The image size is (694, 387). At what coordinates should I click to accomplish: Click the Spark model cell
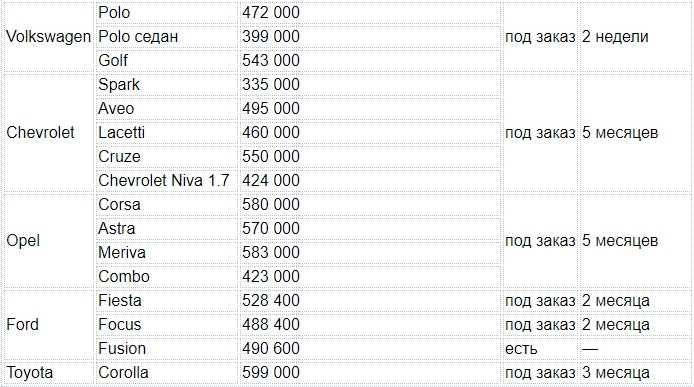point(166,85)
